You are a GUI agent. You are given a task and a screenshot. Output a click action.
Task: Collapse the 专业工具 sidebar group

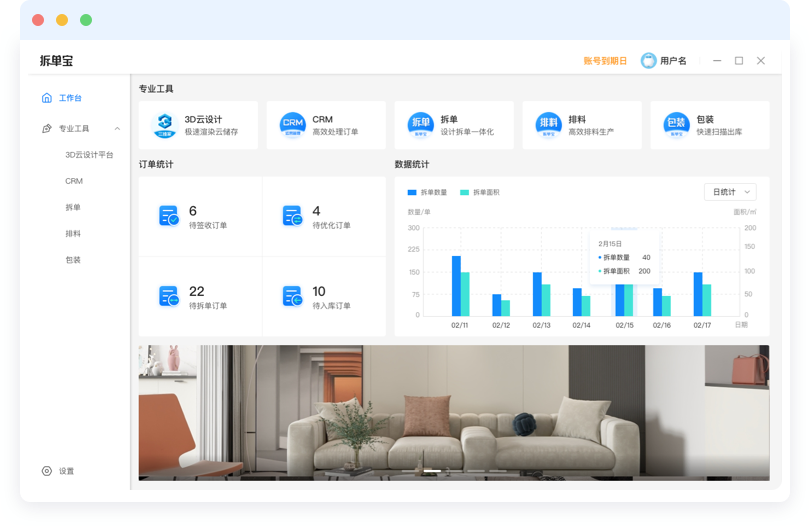tap(117, 129)
